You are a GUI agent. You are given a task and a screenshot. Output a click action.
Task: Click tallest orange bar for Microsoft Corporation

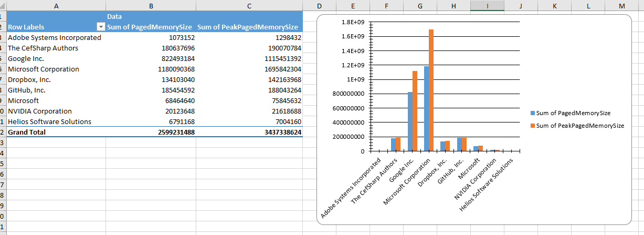pyautogui.click(x=431, y=89)
